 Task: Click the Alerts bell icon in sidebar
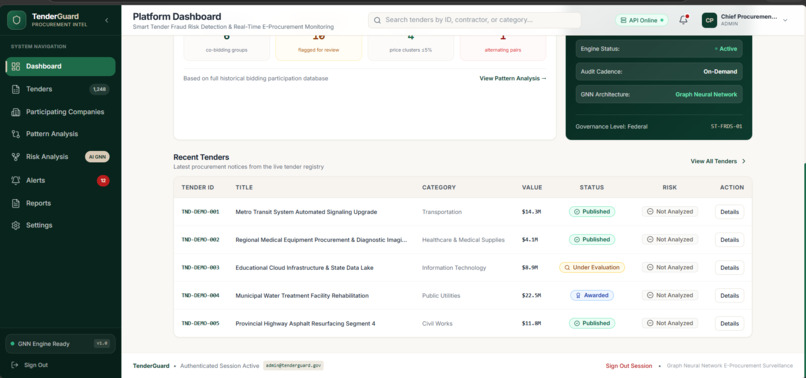coord(16,181)
